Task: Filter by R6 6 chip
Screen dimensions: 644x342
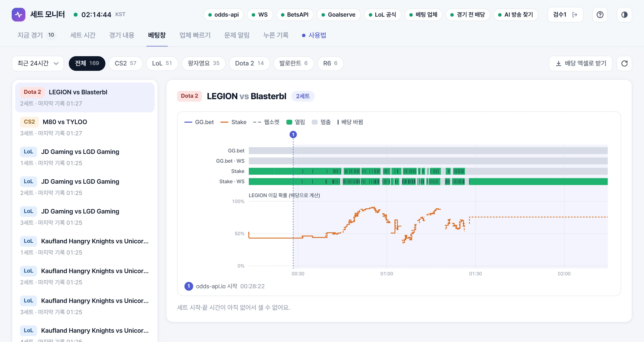Action: 330,63
